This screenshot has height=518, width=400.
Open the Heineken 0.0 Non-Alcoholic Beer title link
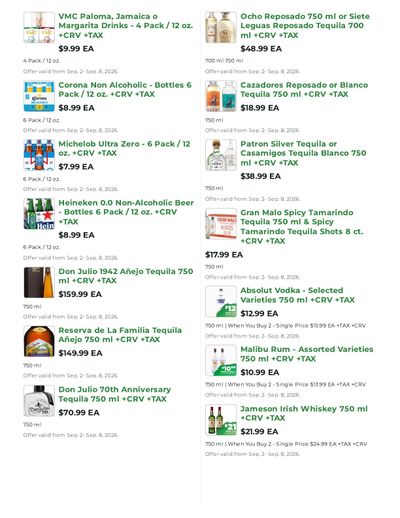[126, 212]
